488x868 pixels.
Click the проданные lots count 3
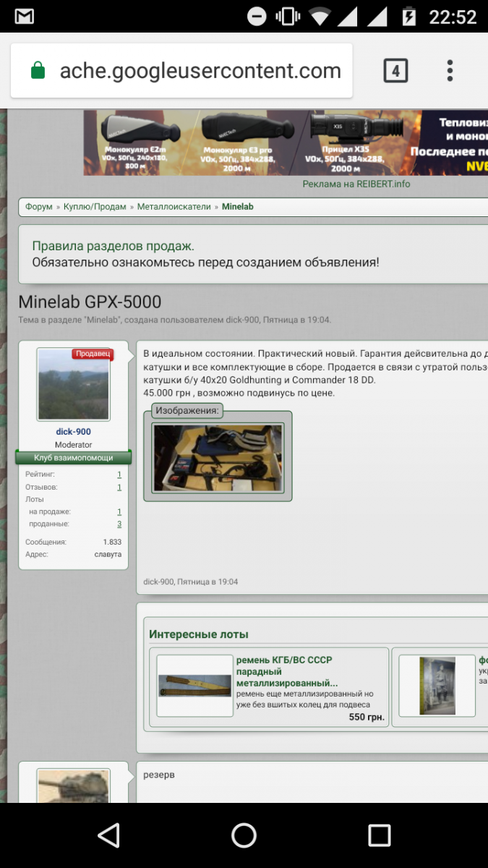click(119, 524)
